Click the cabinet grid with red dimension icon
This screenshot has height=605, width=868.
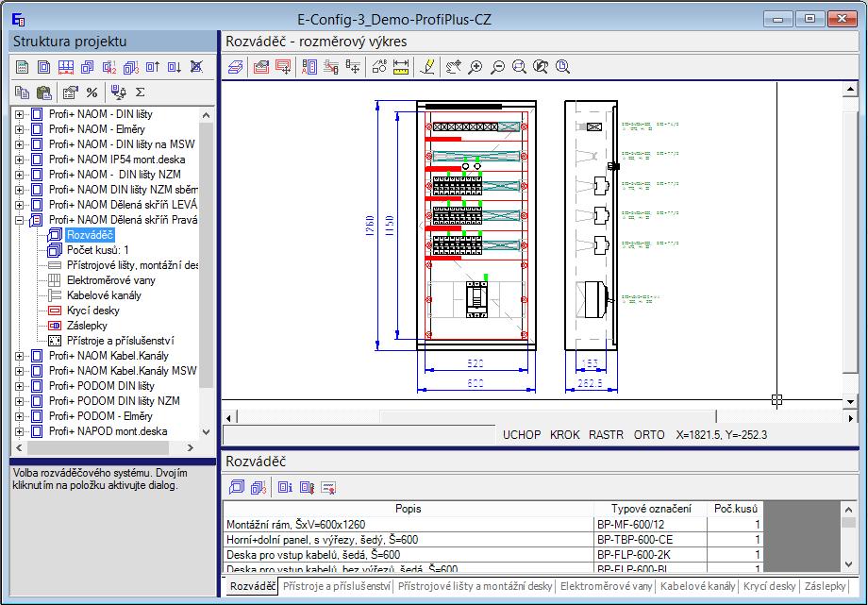tap(65, 68)
